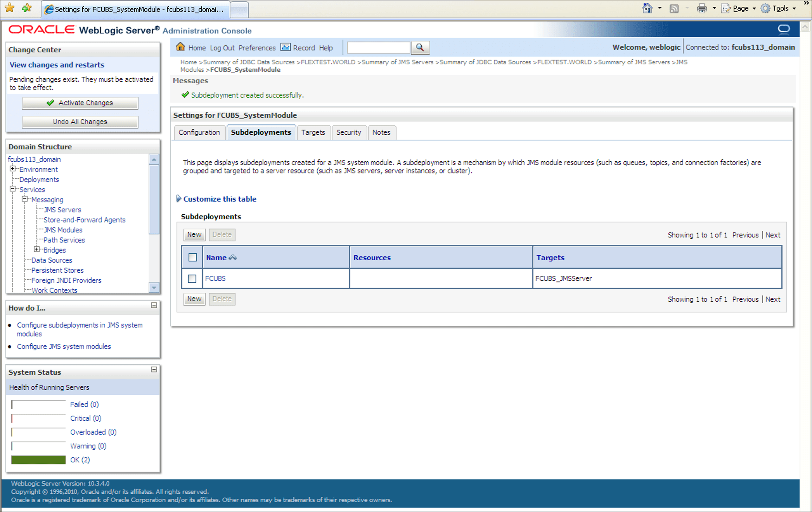Click the Record icon in toolbar

click(285, 47)
